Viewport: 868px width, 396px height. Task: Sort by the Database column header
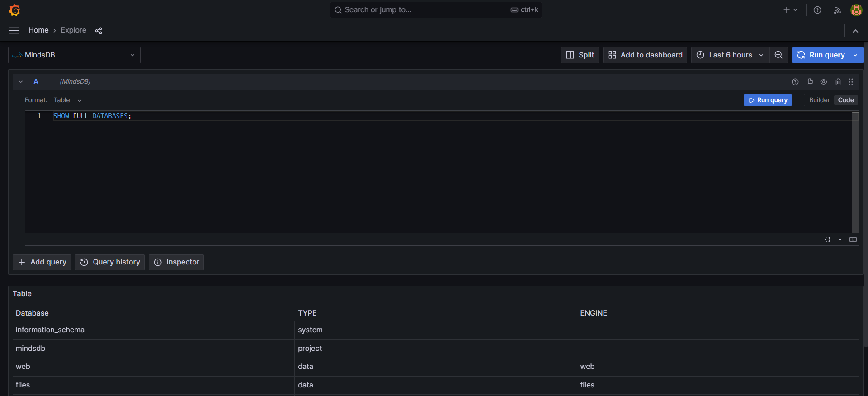[32, 313]
